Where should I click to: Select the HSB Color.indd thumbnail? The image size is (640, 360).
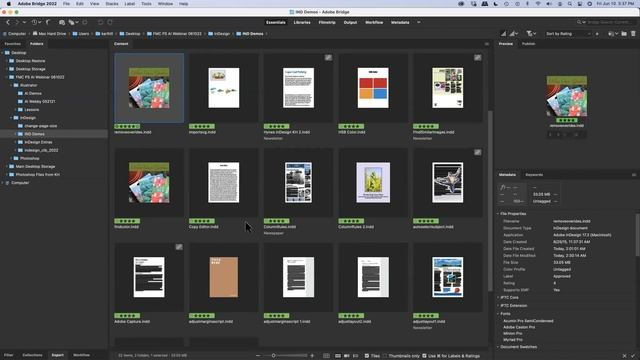tap(373, 88)
